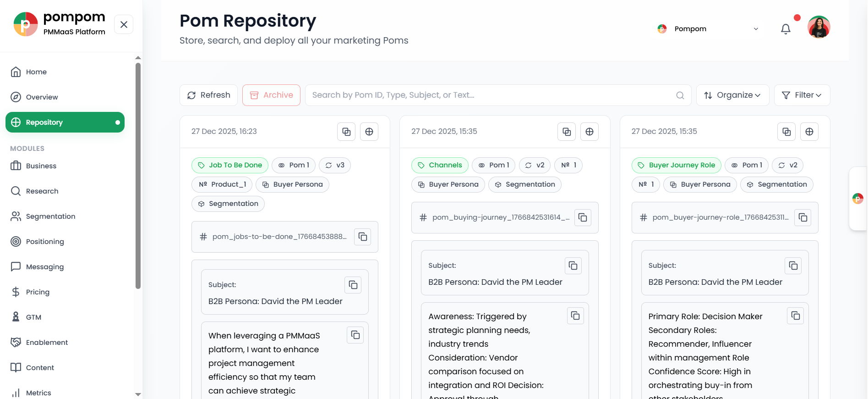Image resolution: width=868 pixels, height=399 pixels.
Task: Click the pompom logo in the sidebar
Action: click(26, 24)
